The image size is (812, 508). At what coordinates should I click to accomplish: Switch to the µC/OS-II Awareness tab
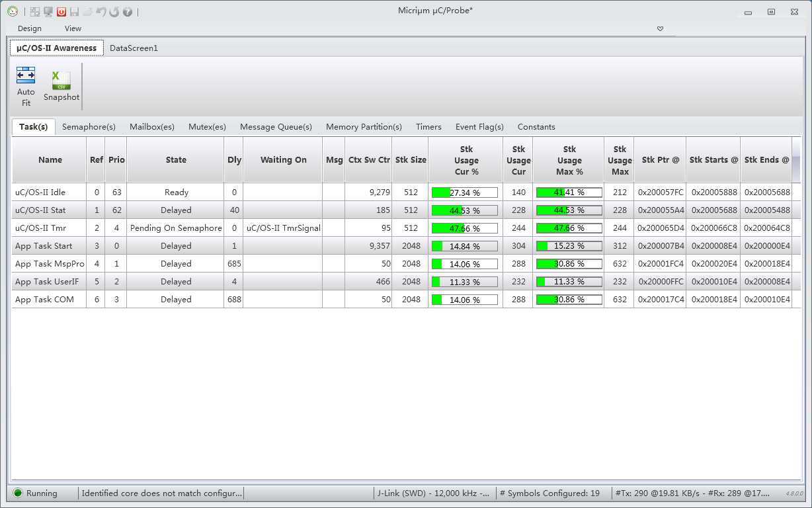click(57, 48)
